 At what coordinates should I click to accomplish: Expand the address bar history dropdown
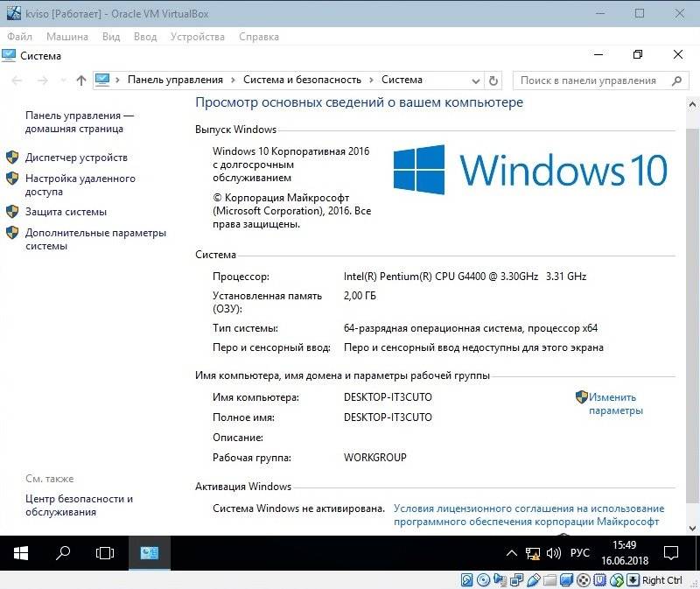click(476, 81)
